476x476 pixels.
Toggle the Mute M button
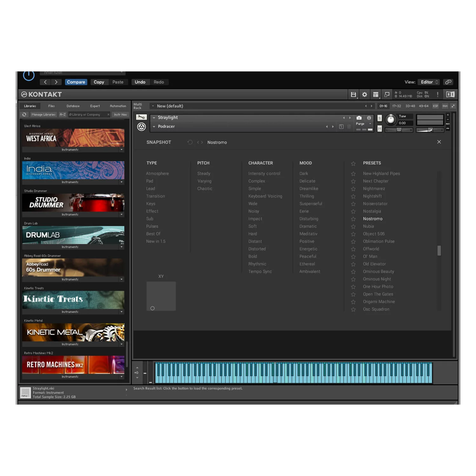click(380, 129)
